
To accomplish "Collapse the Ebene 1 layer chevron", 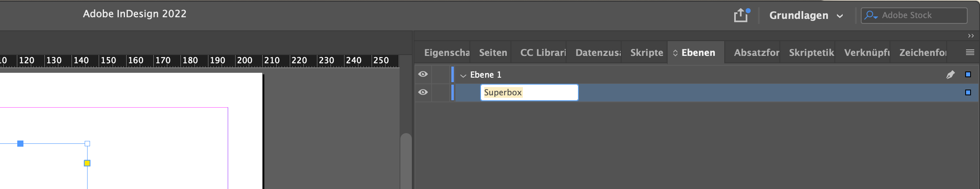I will 463,75.
